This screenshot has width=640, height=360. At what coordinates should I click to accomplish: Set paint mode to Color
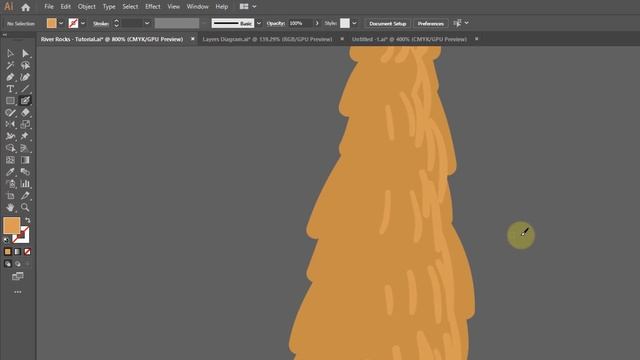pyautogui.click(x=8, y=252)
